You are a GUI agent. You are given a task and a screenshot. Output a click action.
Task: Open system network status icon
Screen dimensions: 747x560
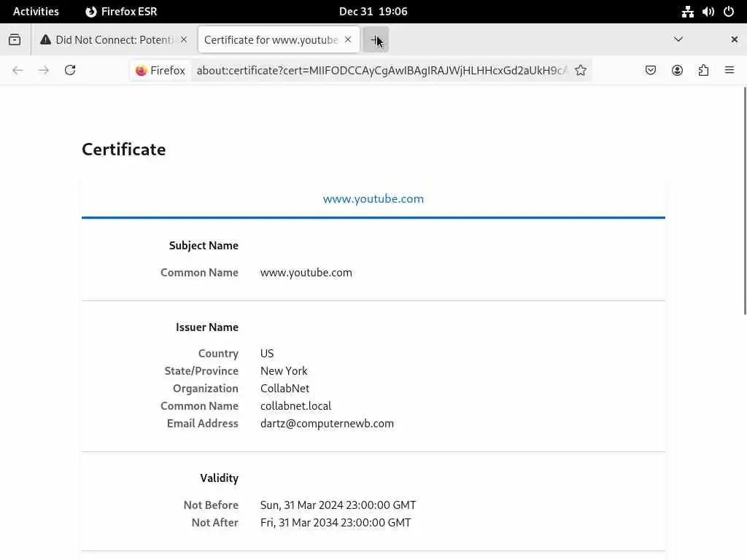pos(687,12)
